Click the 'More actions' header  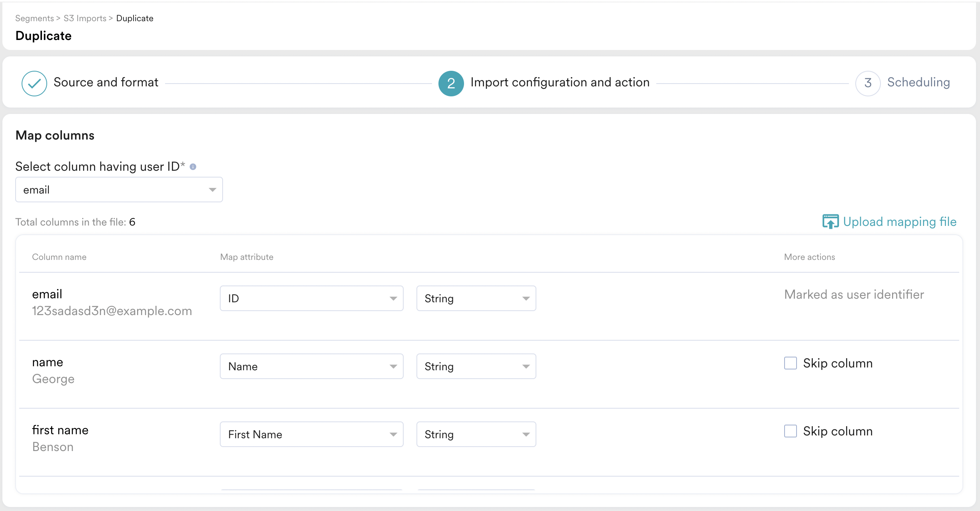coord(809,257)
